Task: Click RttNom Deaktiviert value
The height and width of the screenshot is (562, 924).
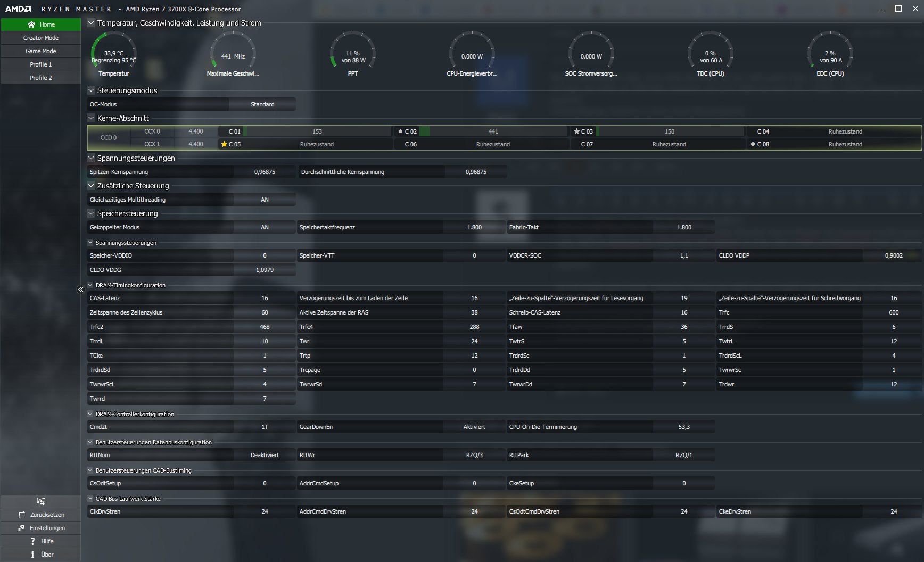Action: point(265,455)
